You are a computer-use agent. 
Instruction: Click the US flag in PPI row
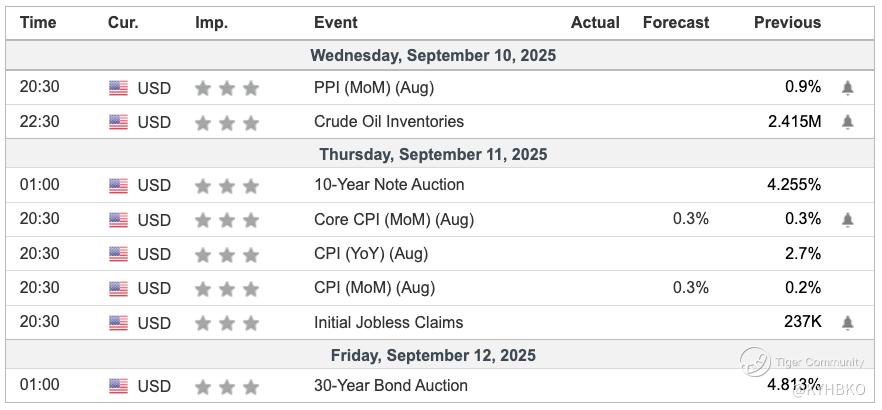[119, 88]
